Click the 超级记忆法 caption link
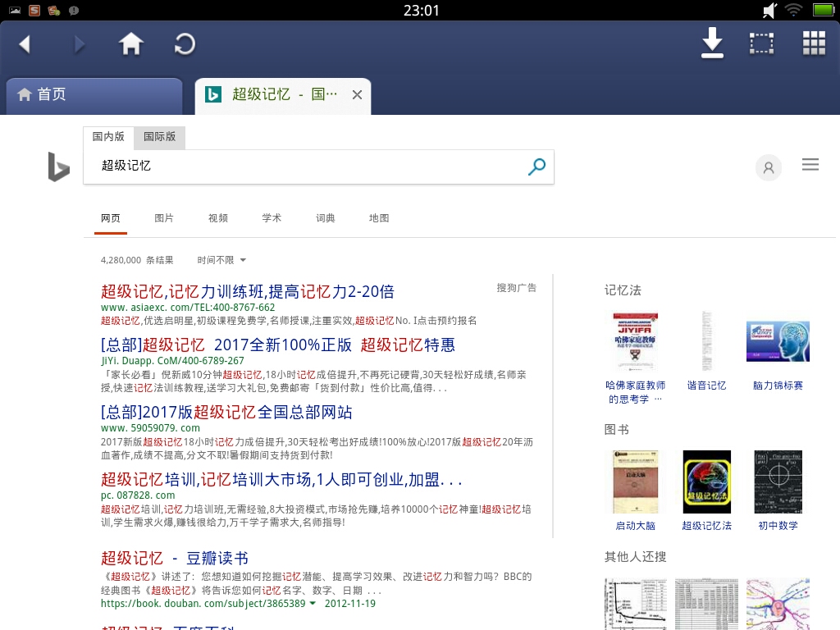This screenshot has height=630, width=840. click(706, 526)
